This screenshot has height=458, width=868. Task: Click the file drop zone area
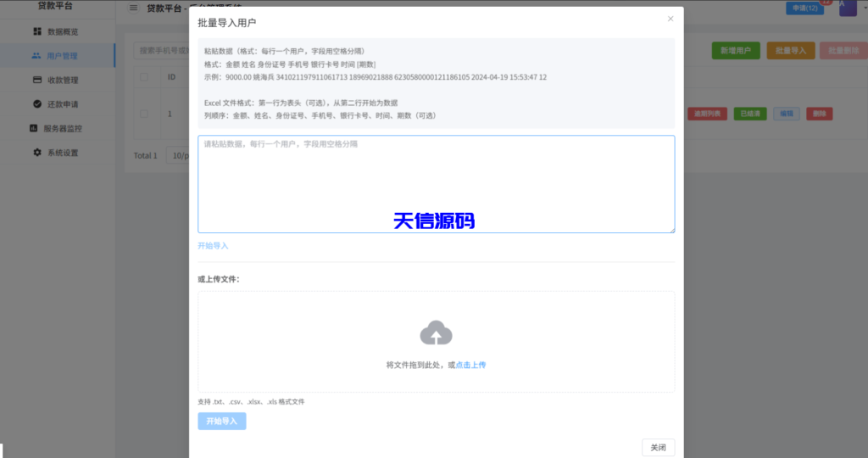437,342
